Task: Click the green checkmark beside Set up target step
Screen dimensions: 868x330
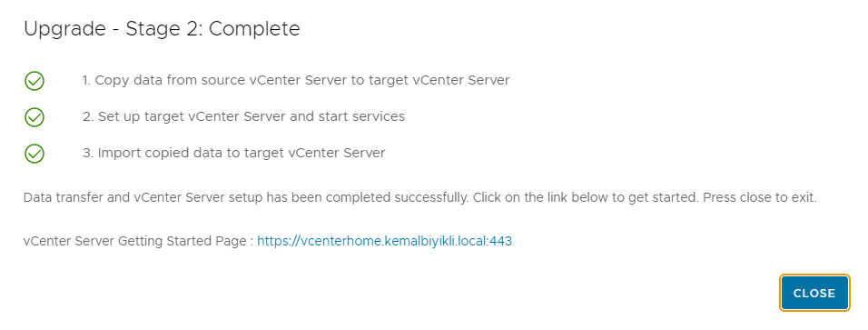Action: (x=35, y=117)
